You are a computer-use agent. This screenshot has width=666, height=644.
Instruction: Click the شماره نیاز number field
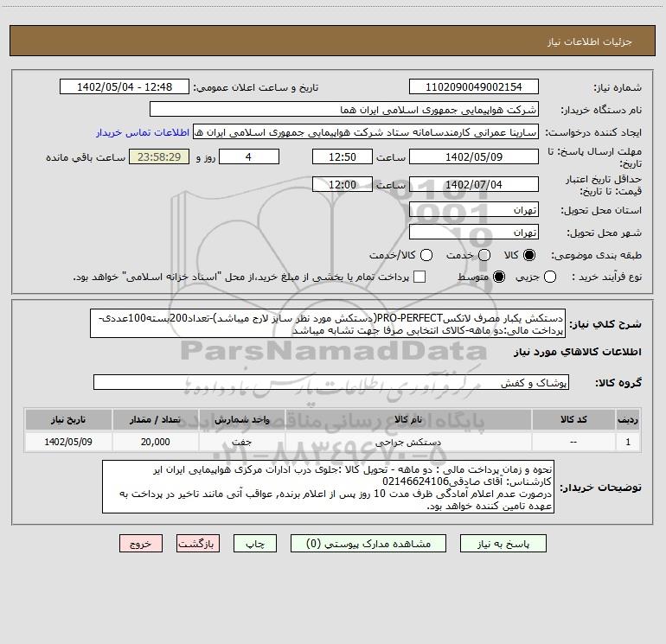click(474, 87)
